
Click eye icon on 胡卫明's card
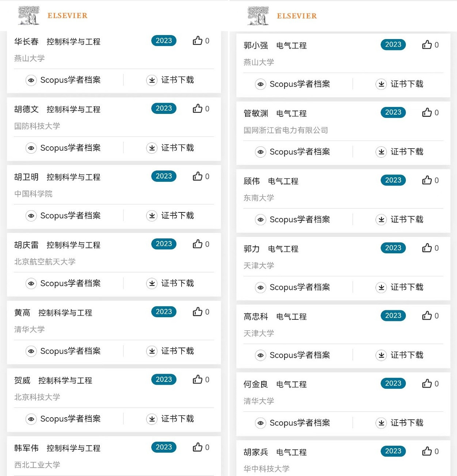(31, 216)
